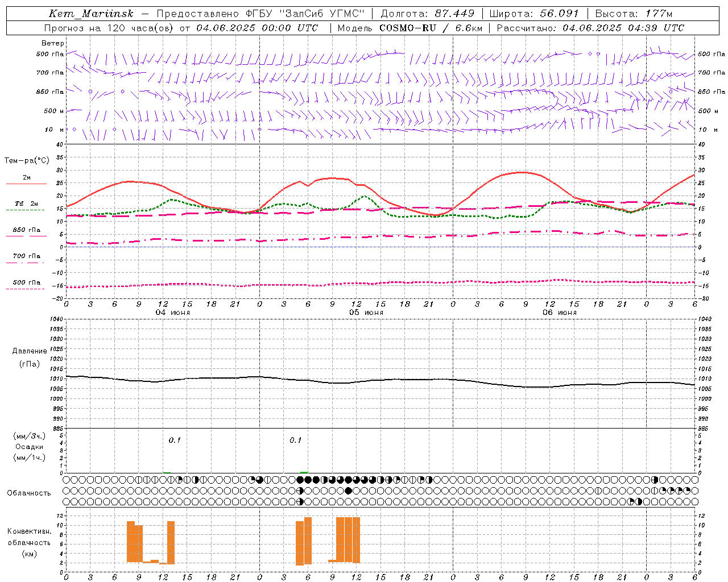Click the dashed line sample under legend '850 гПа'

(26, 236)
